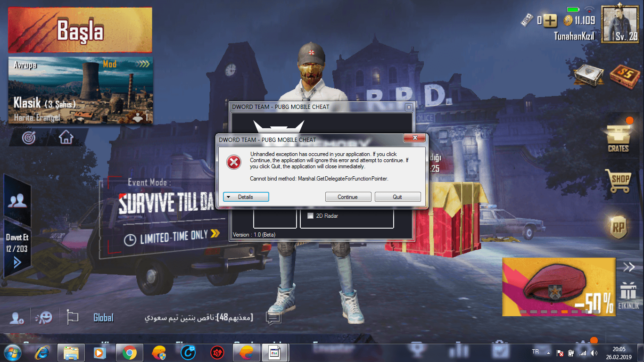Screen dimensions: 644x362
Task: Click the Başla start button
Action: 80,30
